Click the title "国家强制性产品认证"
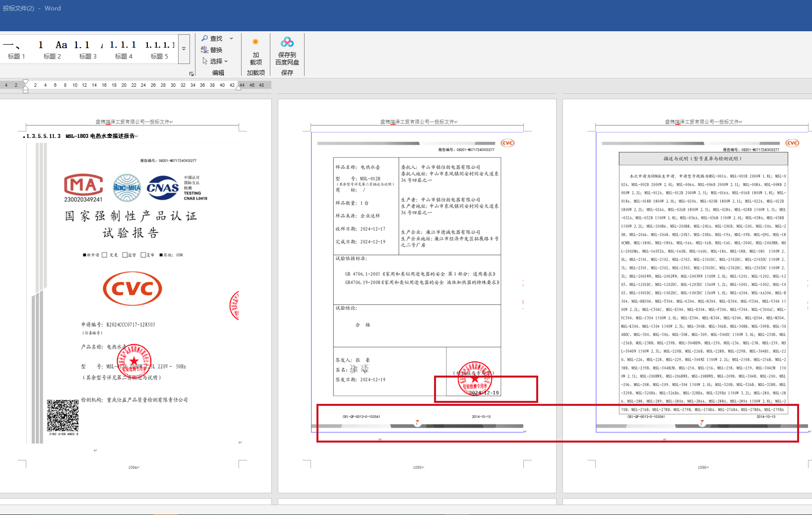 (x=131, y=216)
